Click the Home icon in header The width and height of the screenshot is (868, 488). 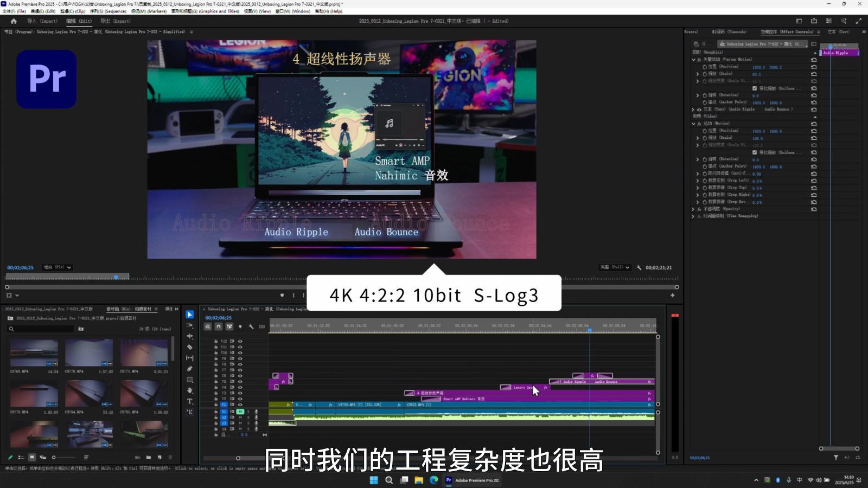tap(14, 21)
